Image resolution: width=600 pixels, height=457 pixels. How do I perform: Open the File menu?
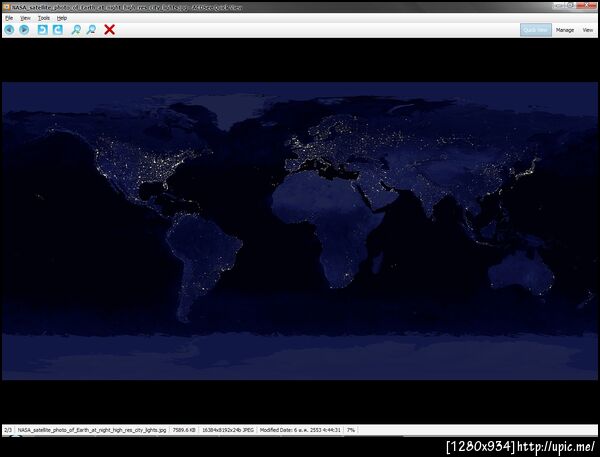pyautogui.click(x=9, y=18)
